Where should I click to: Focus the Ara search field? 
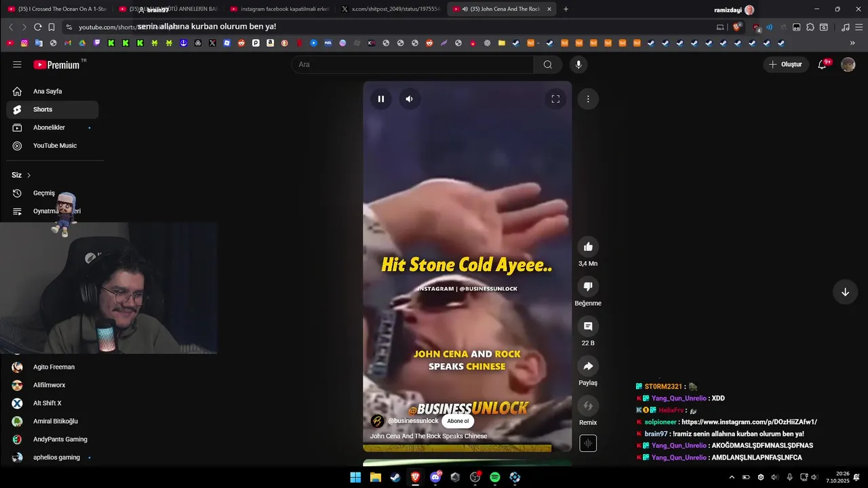pos(412,64)
